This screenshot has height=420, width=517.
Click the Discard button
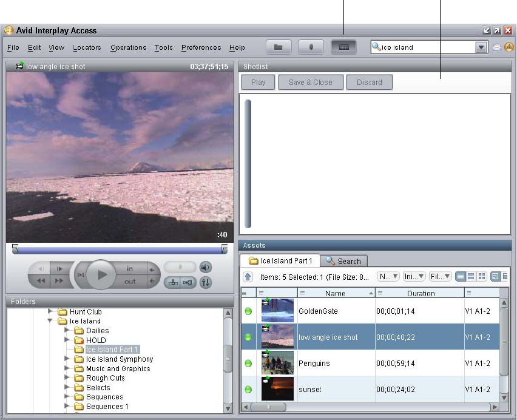(x=370, y=82)
